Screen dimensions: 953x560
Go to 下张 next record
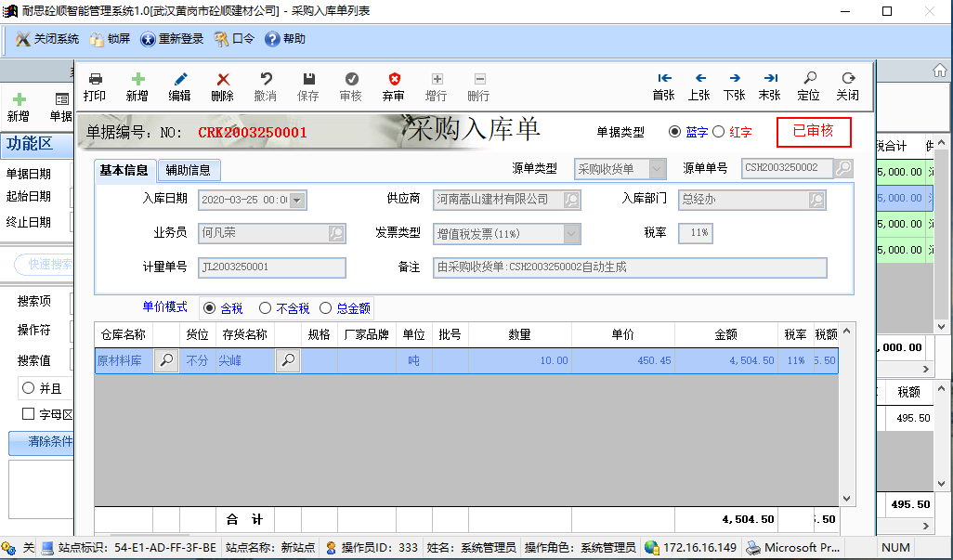tap(734, 80)
